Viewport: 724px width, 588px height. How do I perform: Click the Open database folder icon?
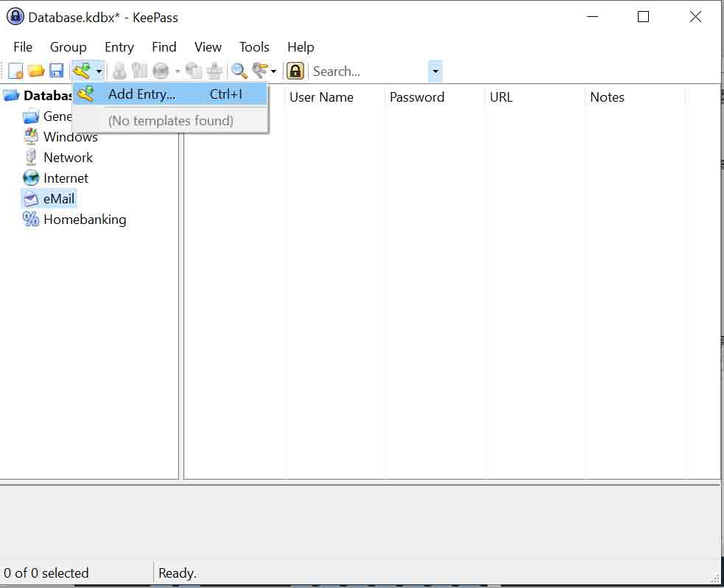[x=36, y=71]
